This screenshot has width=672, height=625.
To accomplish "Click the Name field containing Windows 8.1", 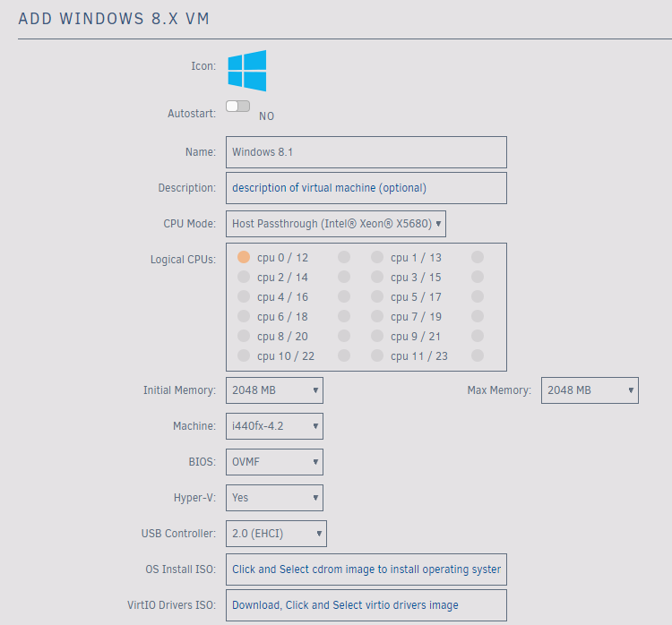I will coord(366,152).
